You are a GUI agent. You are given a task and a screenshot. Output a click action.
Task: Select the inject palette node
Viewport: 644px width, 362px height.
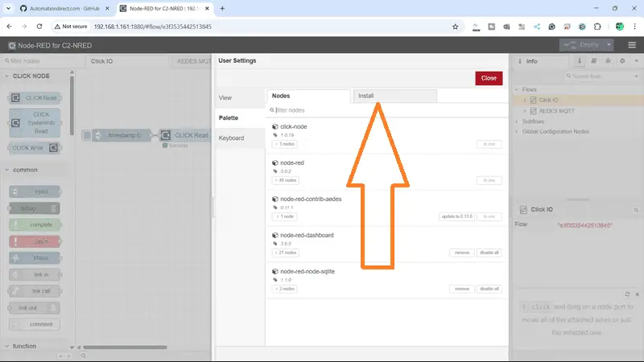pyautogui.click(x=35, y=191)
